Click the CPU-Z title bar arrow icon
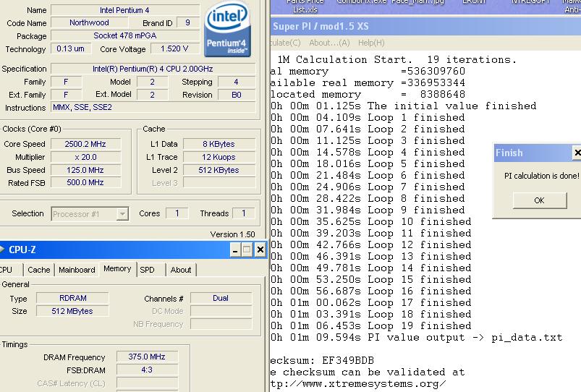The height and width of the screenshot is (392, 581). pos(2,250)
